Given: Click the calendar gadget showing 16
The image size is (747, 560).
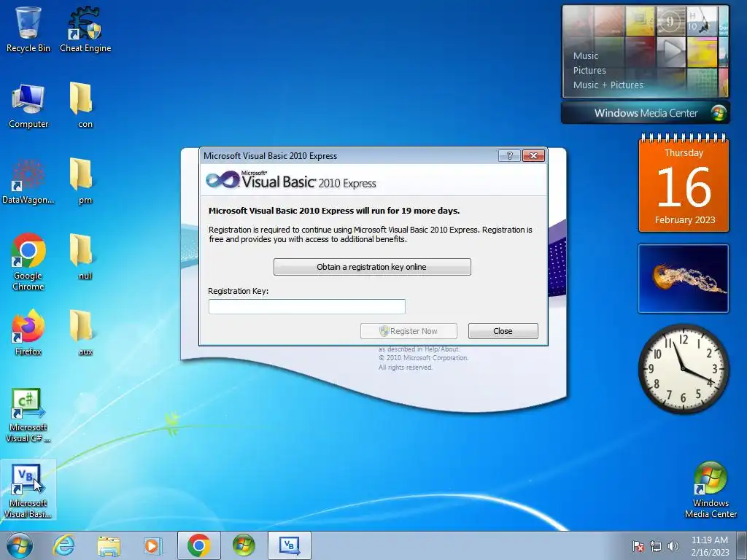Looking at the screenshot, I should point(684,184).
